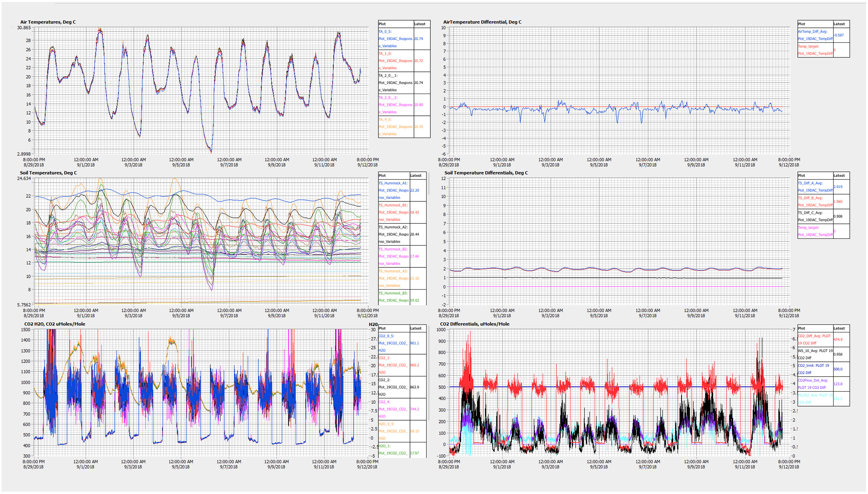The width and height of the screenshot is (868, 494).
Task: Click TS_Diff_C_Avg black legend row
Action: click(x=815, y=217)
